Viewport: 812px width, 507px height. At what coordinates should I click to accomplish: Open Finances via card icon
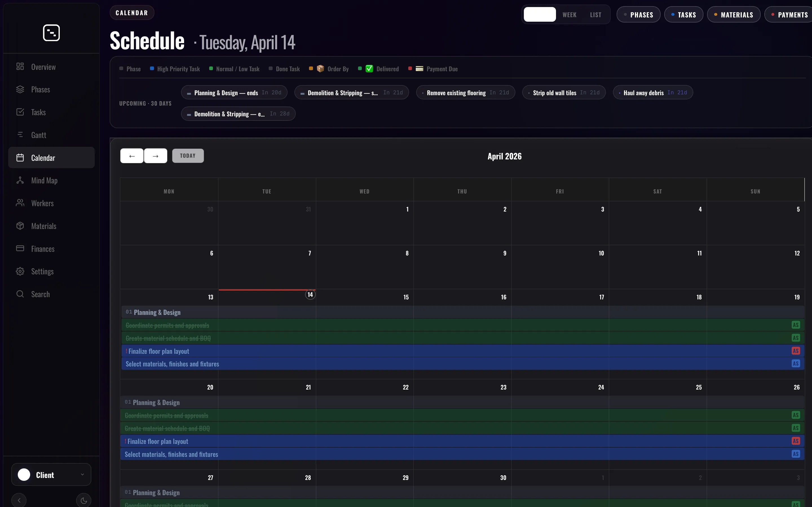pos(20,248)
